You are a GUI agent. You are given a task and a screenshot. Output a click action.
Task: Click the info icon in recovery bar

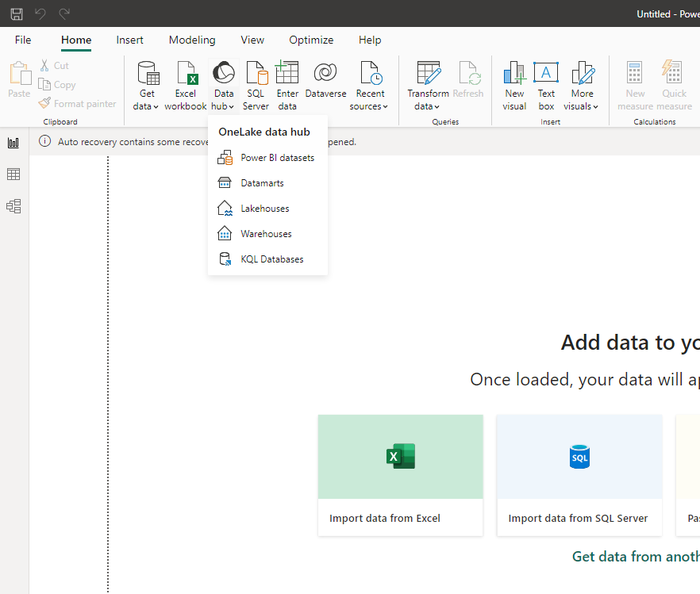coord(44,141)
